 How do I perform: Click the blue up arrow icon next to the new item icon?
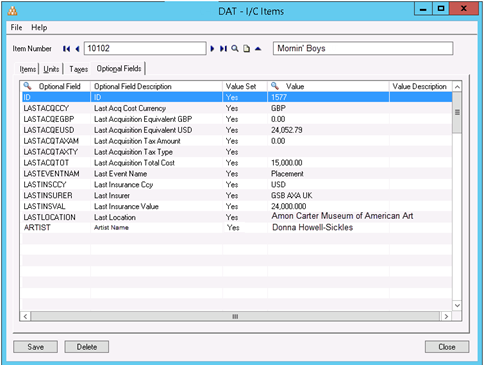point(258,49)
